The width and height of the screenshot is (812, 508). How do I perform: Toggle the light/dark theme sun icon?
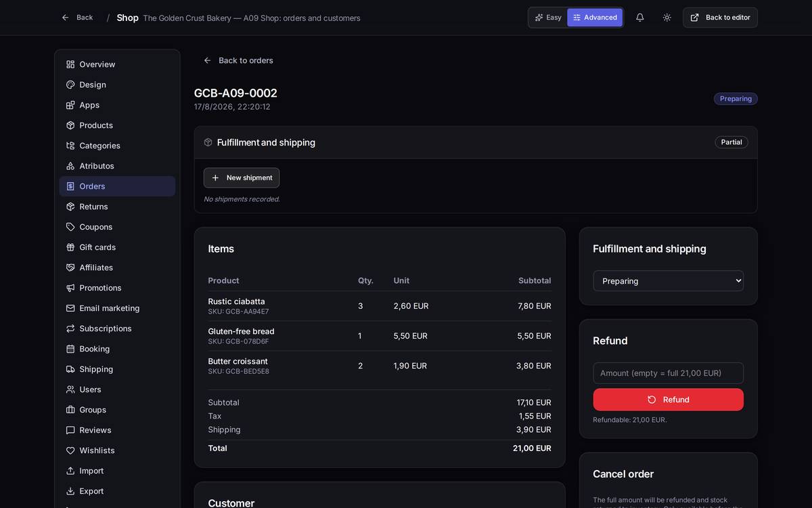[667, 18]
